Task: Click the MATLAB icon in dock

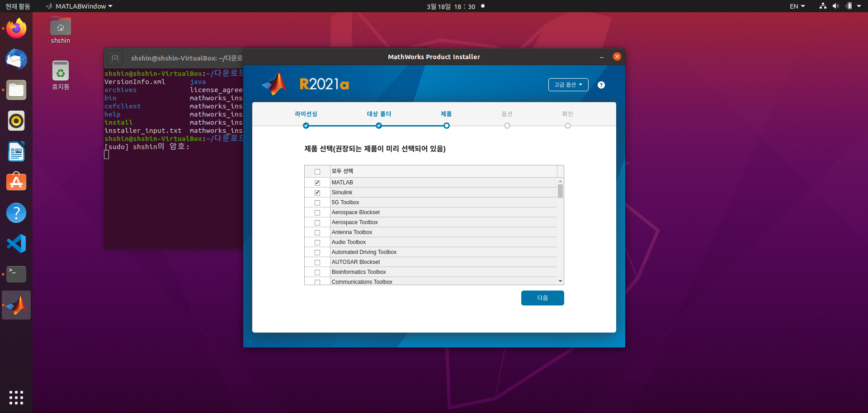Action: click(16, 305)
